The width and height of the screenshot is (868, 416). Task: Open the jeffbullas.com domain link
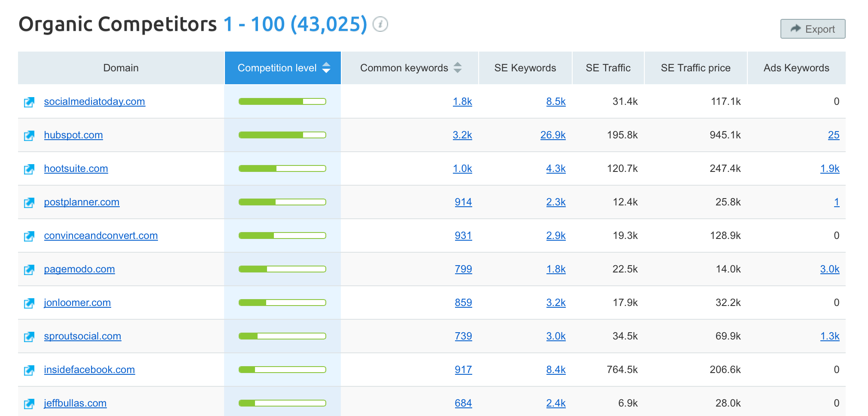75,403
